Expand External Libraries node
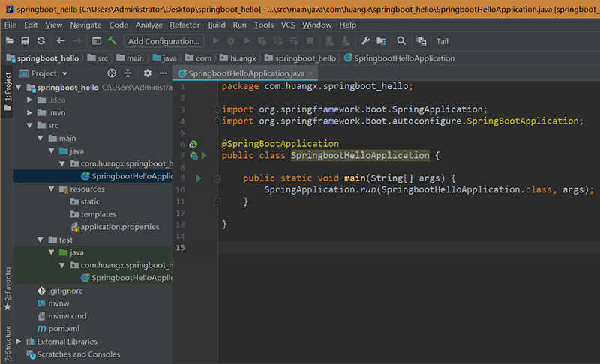This screenshot has height=364, width=600. pyautogui.click(x=18, y=341)
